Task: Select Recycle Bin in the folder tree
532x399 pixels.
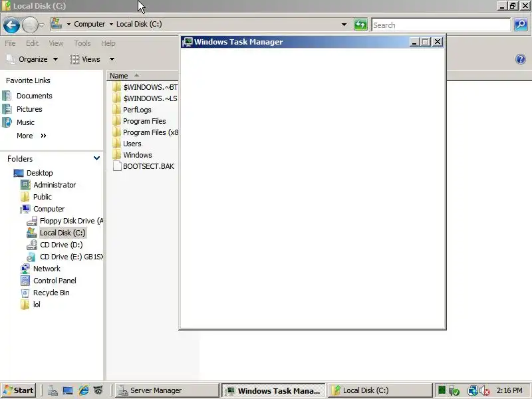Action: pyautogui.click(x=51, y=293)
